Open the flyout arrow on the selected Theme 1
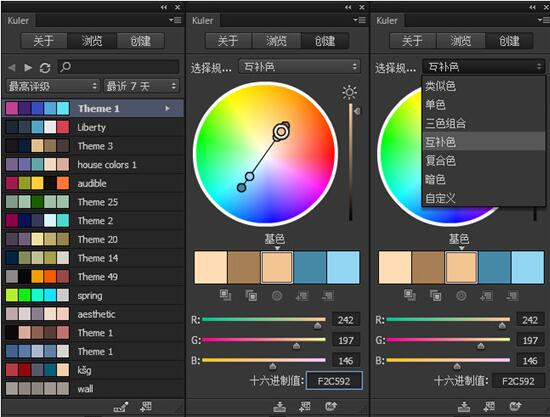Viewport: 550px width, 417px height. coord(167,108)
